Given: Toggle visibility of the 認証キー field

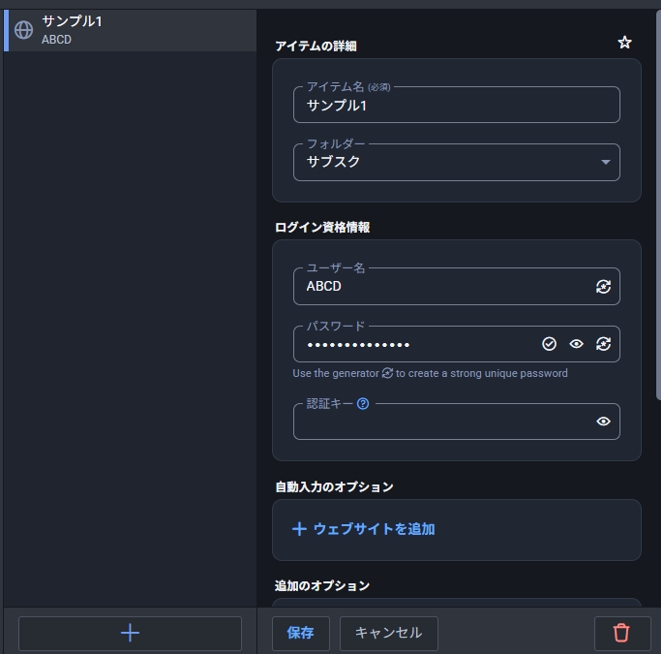Looking at the screenshot, I should tap(603, 422).
